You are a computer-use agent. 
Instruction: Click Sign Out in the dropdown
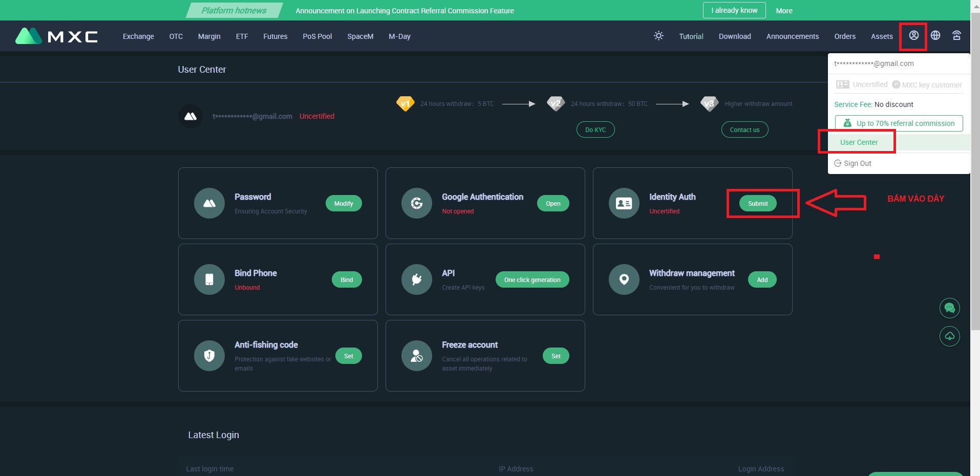858,163
